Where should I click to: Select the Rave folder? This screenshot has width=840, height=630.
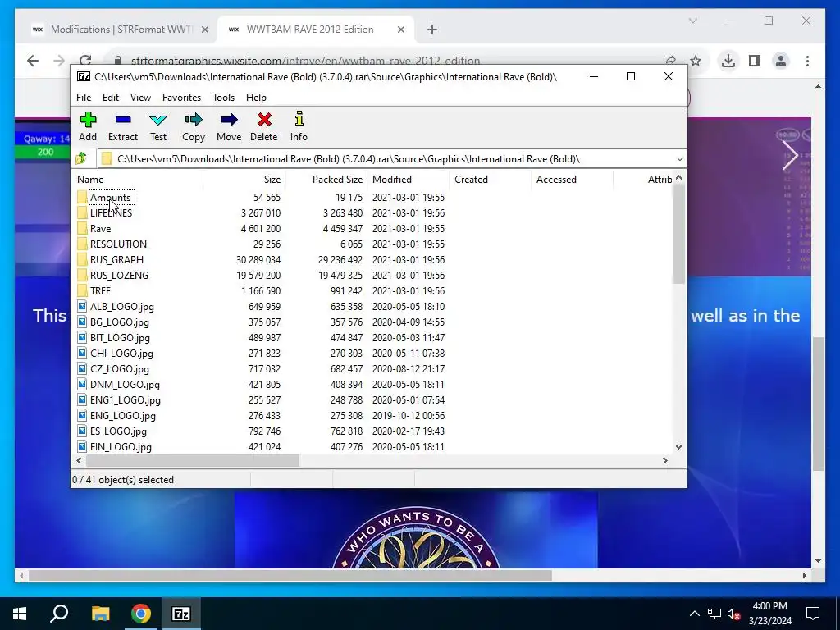coord(100,228)
